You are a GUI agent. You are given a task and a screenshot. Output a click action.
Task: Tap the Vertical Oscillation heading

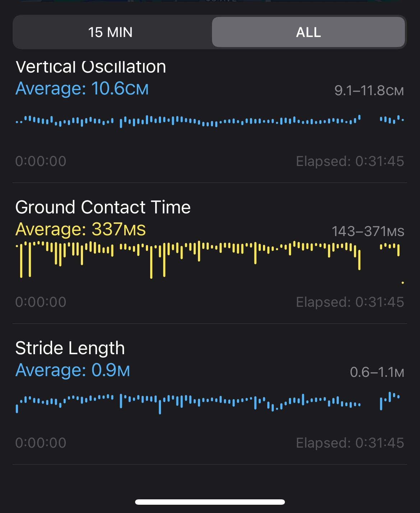91,67
